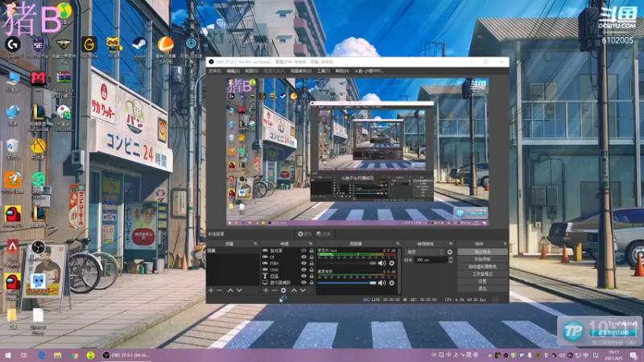
Task: Launch Google Chrome from the taskbar
Action: coord(74,356)
